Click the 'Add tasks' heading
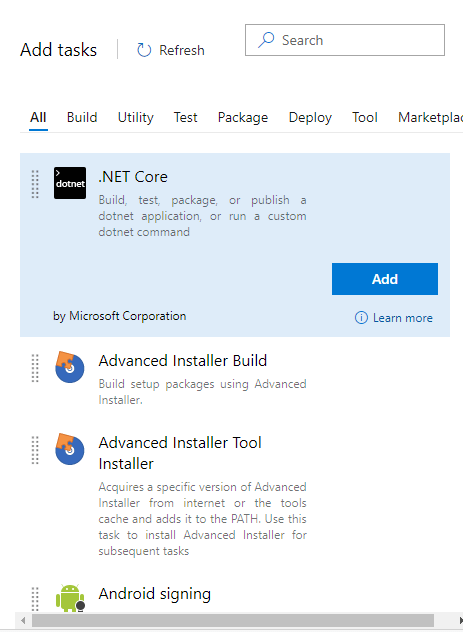This screenshot has height=632, width=463. pyautogui.click(x=58, y=50)
